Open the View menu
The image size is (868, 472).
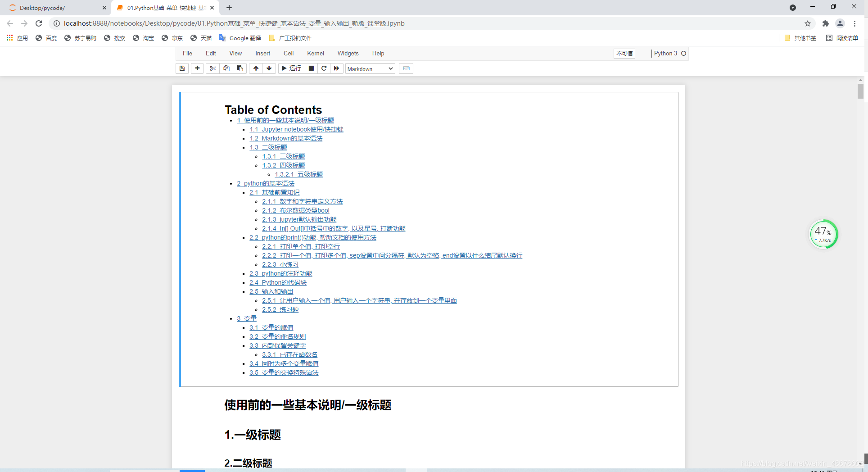click(235, 53)
